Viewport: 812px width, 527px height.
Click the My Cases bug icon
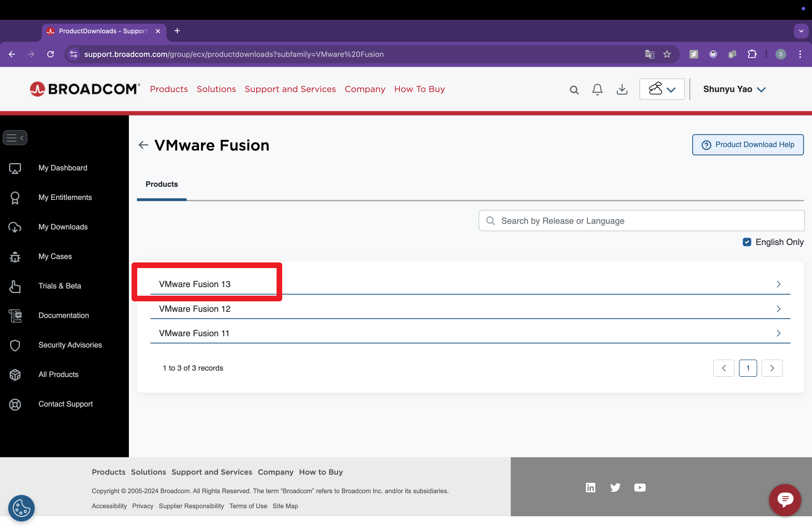(15, 257)
